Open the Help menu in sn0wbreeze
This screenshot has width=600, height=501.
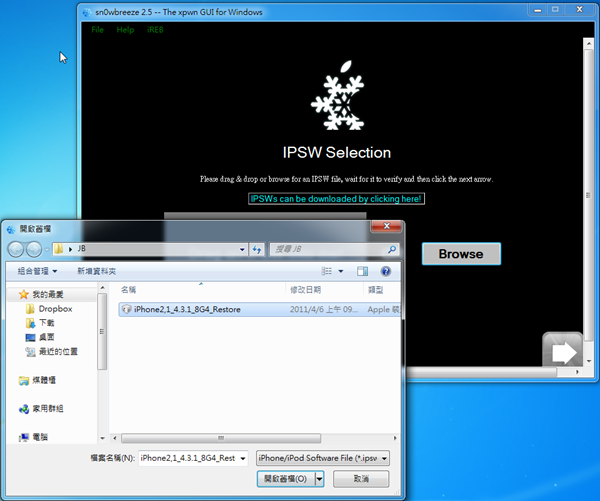pos(125,29)
